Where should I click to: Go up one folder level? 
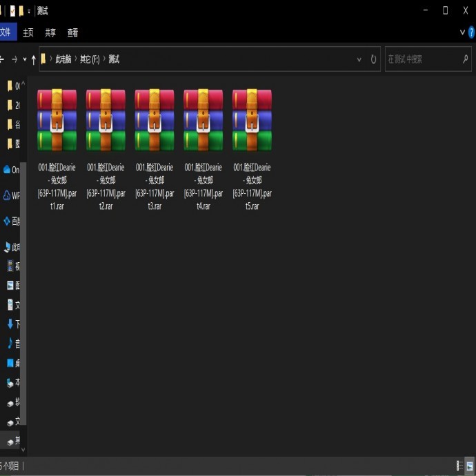33,59
